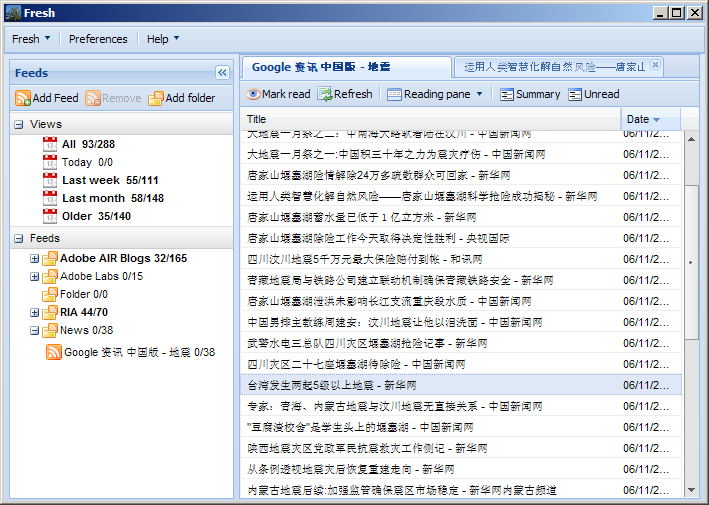The height and width of the screenshot is (505, 709).
Task: Click the Summary view icon
Action: point(506,94)
